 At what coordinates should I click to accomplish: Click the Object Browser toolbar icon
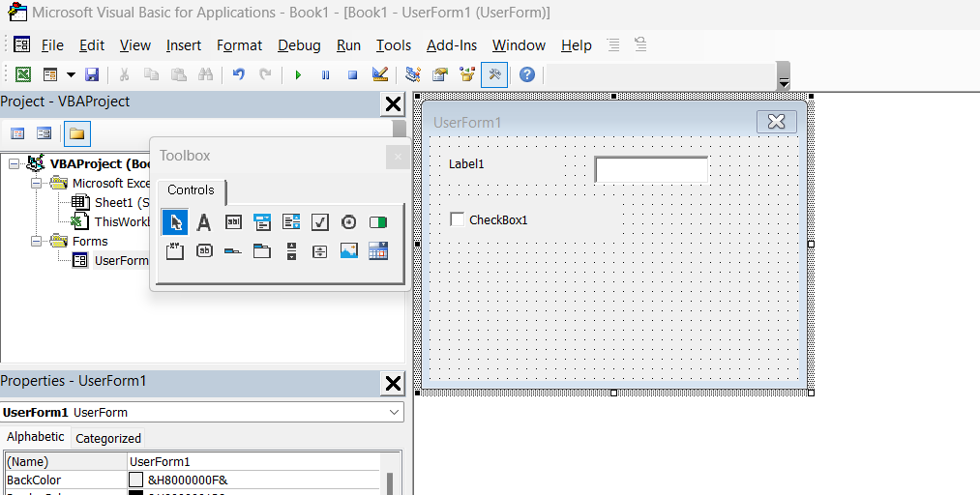467,74
